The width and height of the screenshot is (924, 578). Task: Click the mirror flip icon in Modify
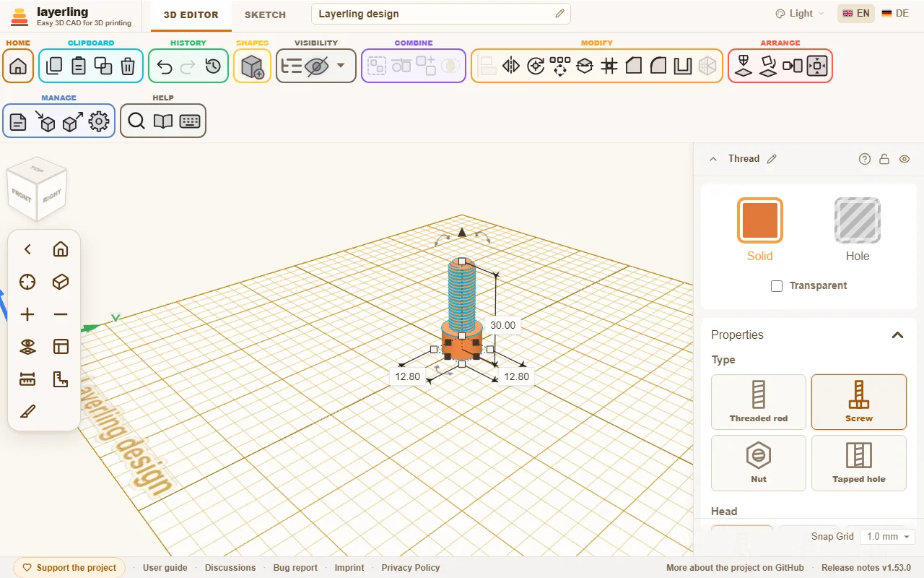pos(511,66)
